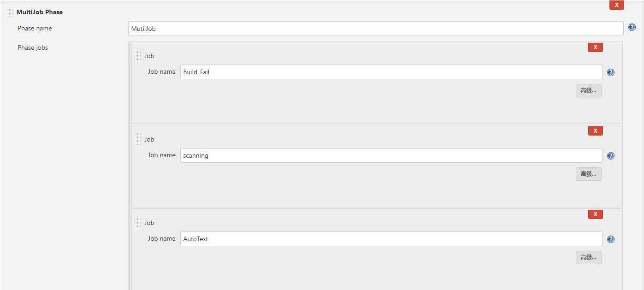Open help icon beside Build_Fail job name

[611, 72]
